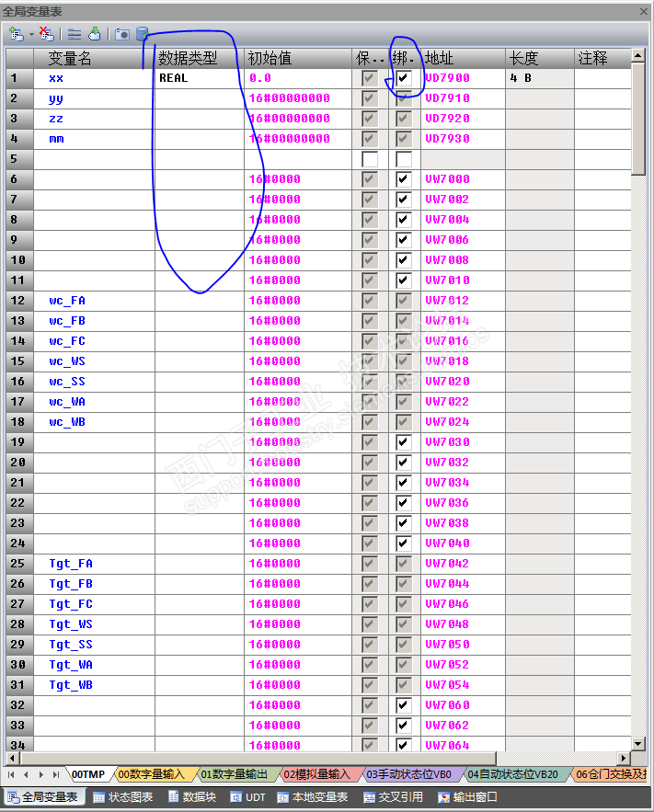Click the 地址 column header

coord(464,59)
